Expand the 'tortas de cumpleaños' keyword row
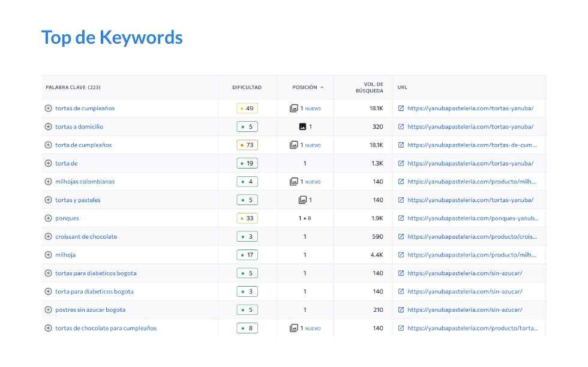This screenshot has height=367, width=588. tap(48, 109)
